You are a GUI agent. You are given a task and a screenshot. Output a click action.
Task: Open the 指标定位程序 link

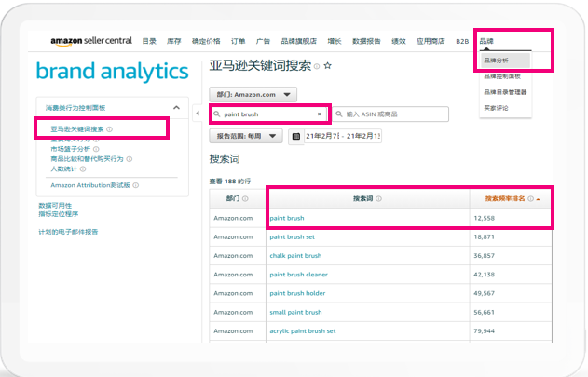(59, 214)
